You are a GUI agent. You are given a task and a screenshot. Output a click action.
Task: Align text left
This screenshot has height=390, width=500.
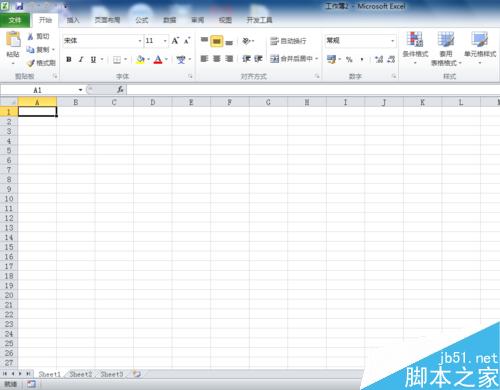[204, 59]
